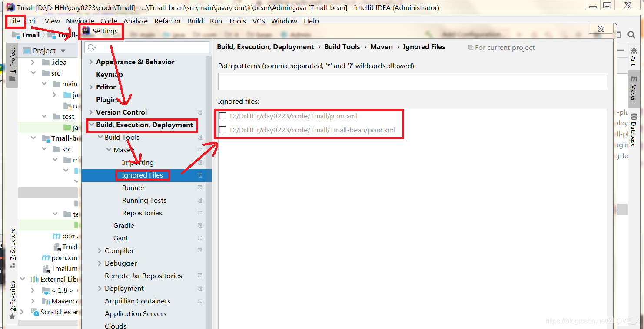Image resolution: width=644 pixels, height=329 pixels.
Task: Select Ignored Files under Maven
Action: point(143,175)
